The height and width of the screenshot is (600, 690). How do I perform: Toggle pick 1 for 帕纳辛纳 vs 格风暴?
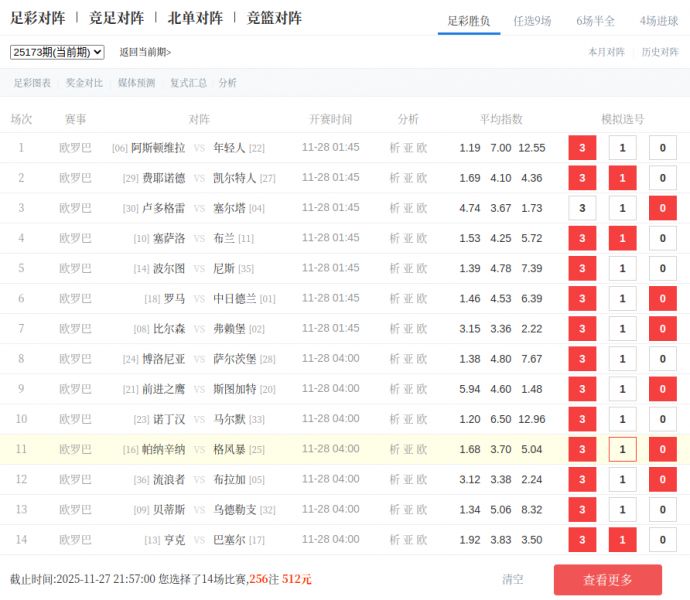pos(622,449)
